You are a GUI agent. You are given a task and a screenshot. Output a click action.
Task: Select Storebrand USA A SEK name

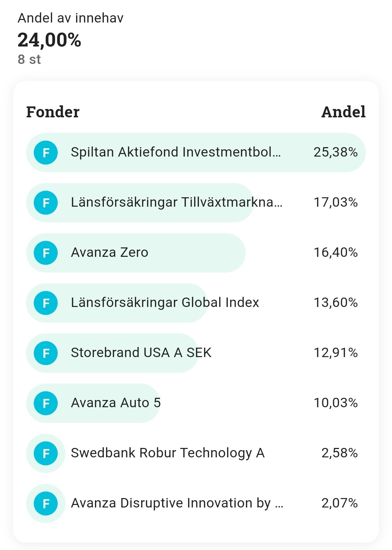coord(141,352)
